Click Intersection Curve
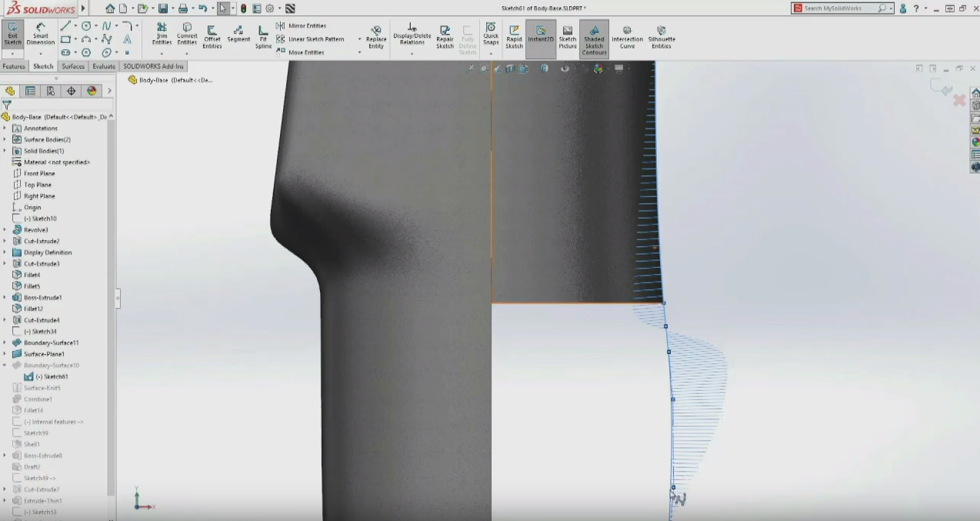Viewport: 980px width, 521px height. (x=627, y=36)
